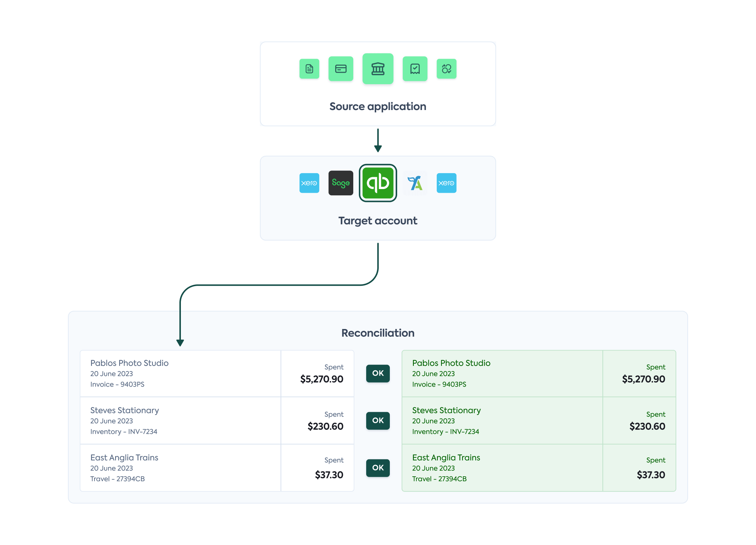Image resolution: width=756 pixels, height=545 pixels.
Task: Choose the Sage target account icon
Action: coord(341,183)
